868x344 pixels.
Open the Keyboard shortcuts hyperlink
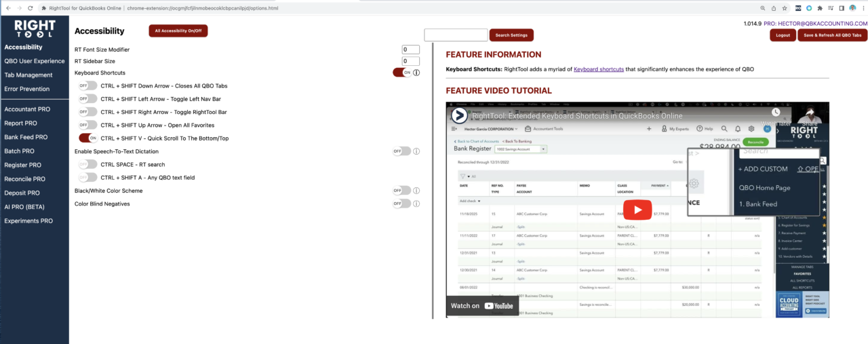tap(599, 69)
